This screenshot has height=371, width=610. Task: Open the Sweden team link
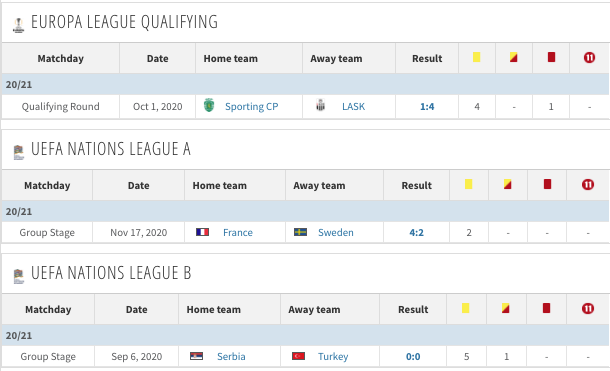click(336, 233)
